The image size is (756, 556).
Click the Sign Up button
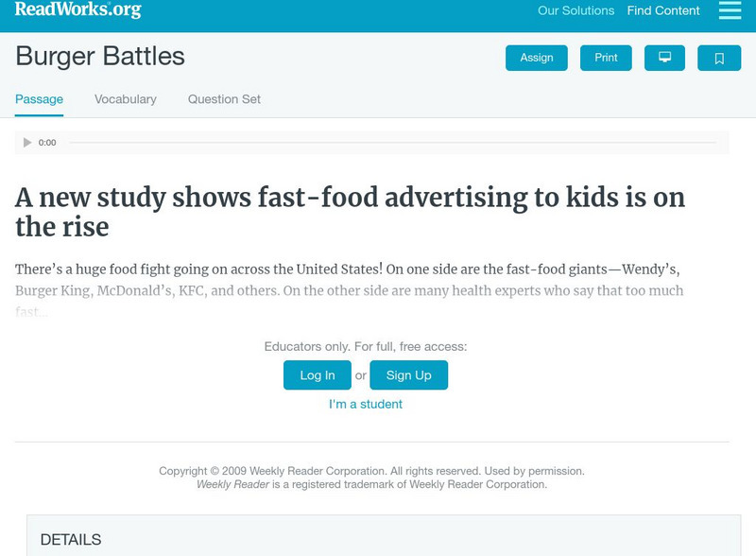click(409, 374)
